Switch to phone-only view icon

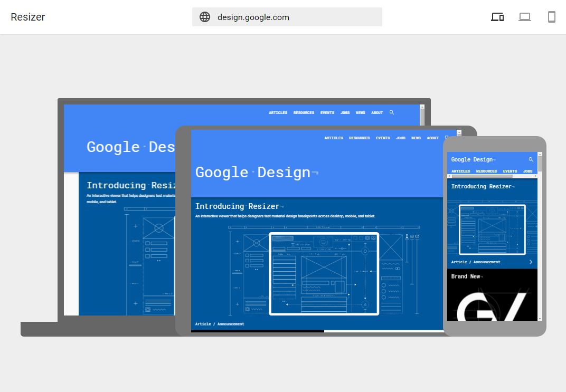552,17
